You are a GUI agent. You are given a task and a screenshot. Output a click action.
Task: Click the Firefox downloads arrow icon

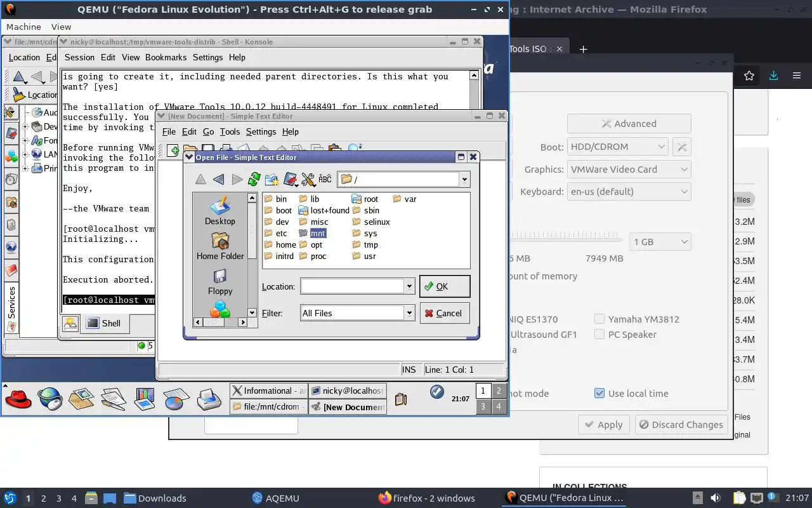coord(773,76)
